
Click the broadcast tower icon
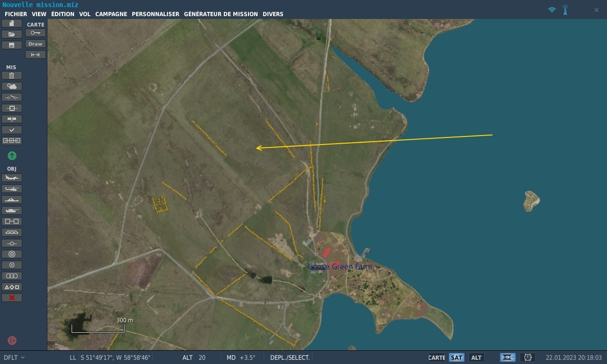click(565, 10)
